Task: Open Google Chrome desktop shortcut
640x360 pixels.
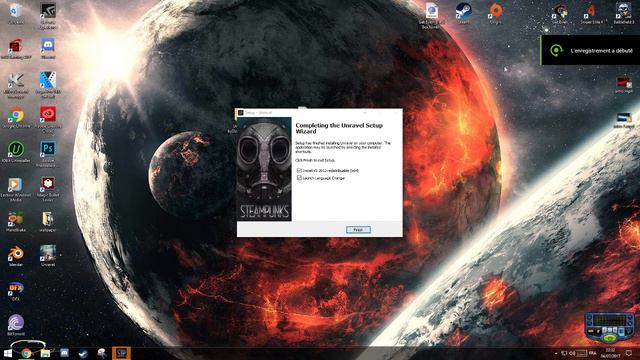Action: point(16,118)
